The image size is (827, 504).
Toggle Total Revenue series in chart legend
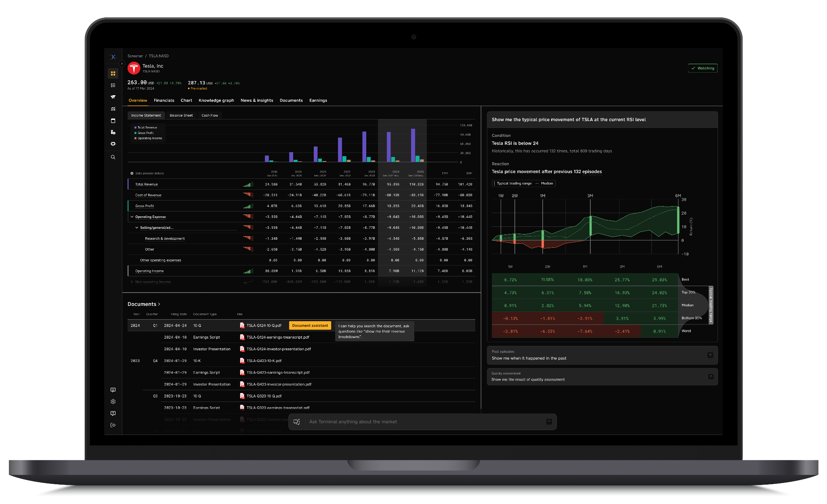click(x=146, y=128)
